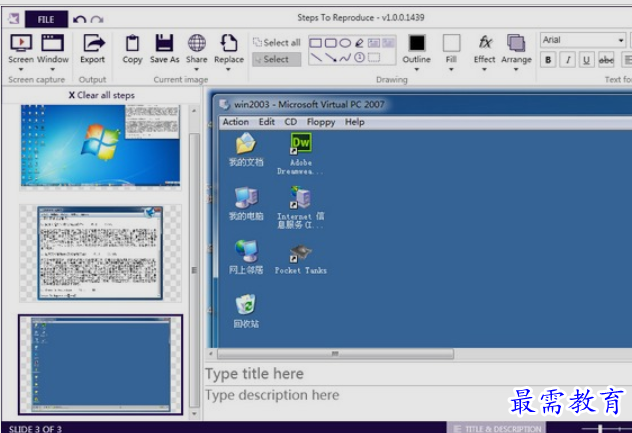The height and width of the screenshot is (433, 632).
Task: Toggle strikethrough text formatting
Action: tap(606, 60)
